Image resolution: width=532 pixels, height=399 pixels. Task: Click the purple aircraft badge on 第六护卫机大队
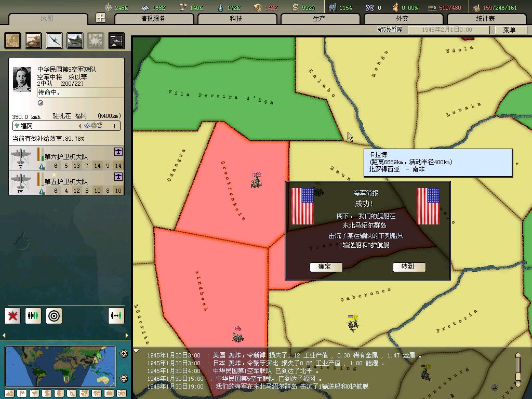[x=118, y=152]
